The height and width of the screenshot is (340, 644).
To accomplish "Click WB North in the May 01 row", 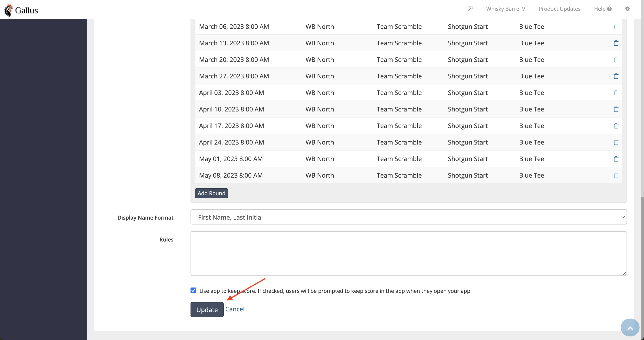I will pos(320,159).
